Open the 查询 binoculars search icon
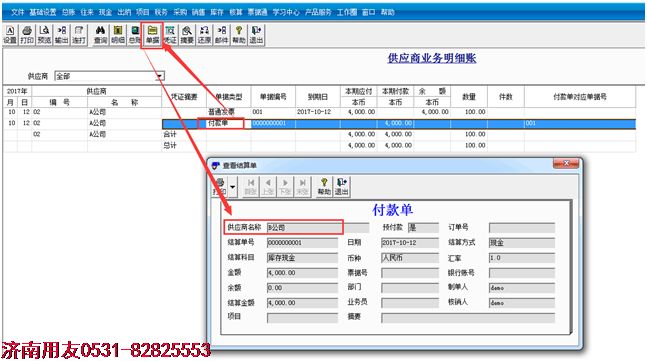The width and height of the screenshot is (647, 361). pyautogui.click(x=100, y=35)
